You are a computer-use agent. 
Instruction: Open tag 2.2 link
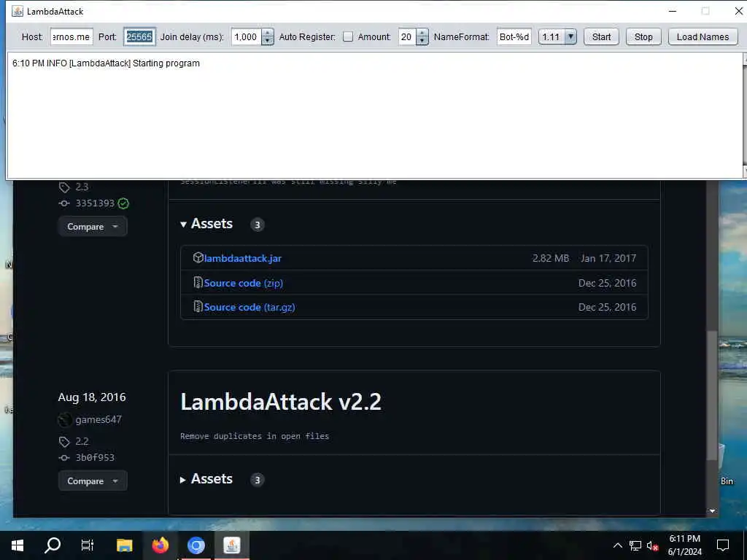pyautogui.click(x=82, y=441)
